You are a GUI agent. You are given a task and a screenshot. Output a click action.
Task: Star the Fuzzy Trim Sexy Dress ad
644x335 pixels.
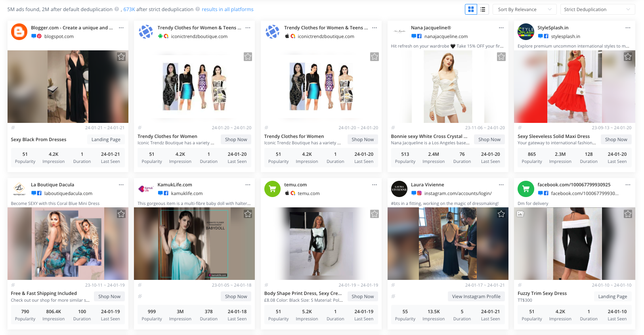pyautogui.click(x=628, y=214)
